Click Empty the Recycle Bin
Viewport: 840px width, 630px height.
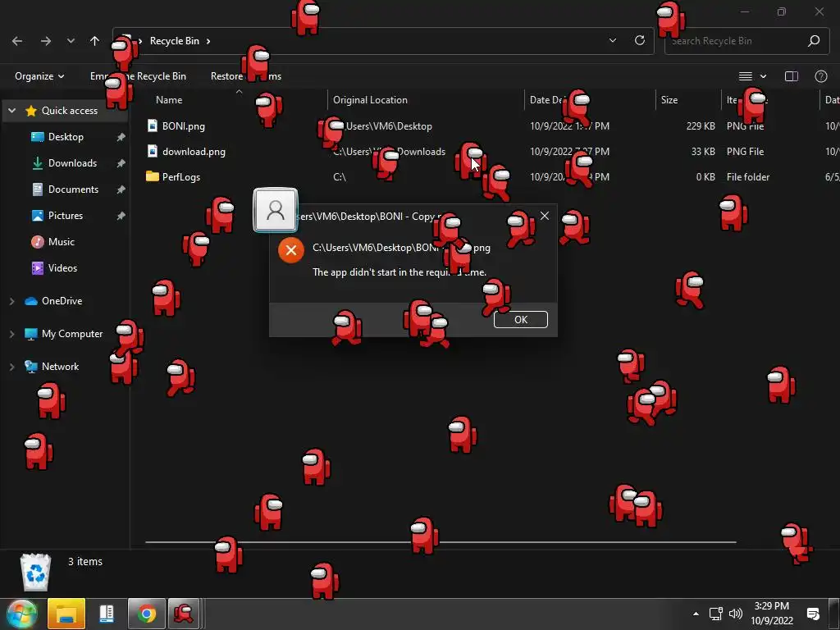138,76
